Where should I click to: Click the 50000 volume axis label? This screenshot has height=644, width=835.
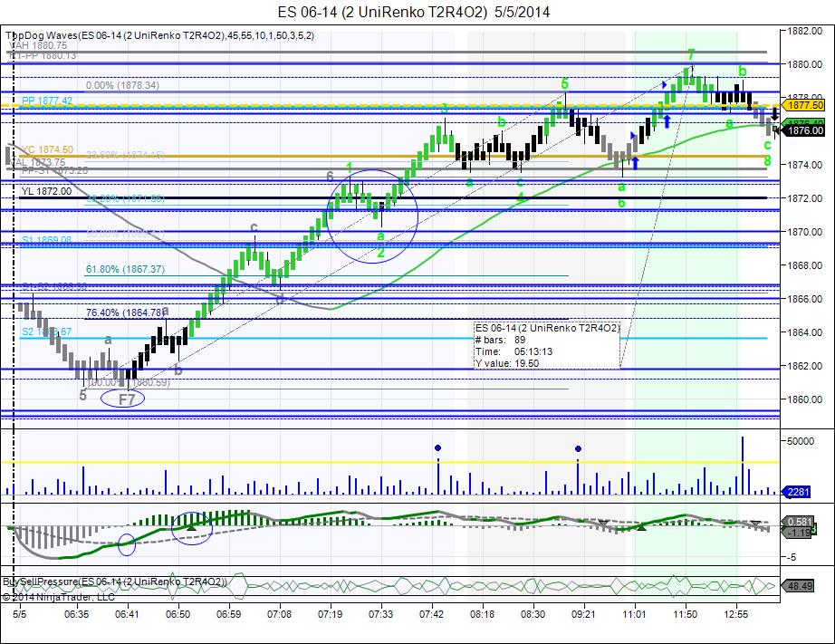click(x=801, y=441)
